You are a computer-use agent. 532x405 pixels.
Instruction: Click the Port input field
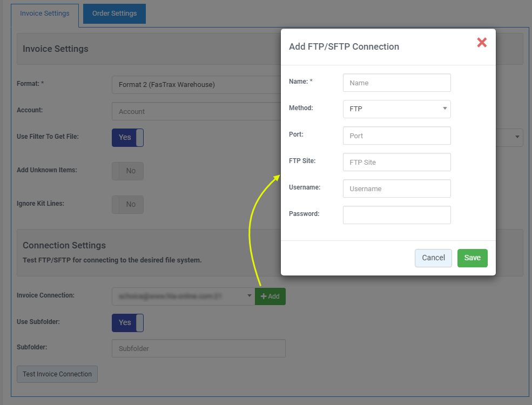point(396,136)
